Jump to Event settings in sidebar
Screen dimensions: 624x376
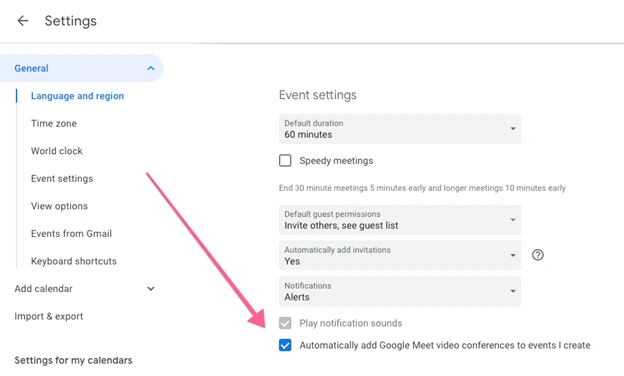click(x=62, y=179)
